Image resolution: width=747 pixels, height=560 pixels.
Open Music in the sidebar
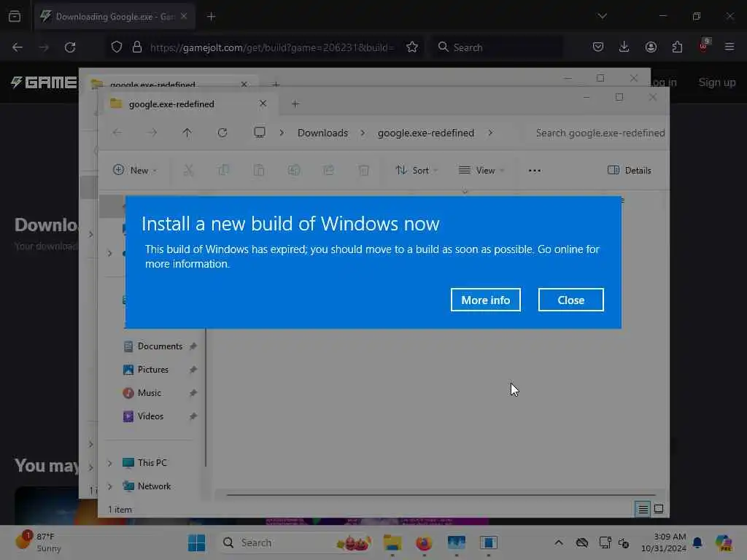(149, 393)
